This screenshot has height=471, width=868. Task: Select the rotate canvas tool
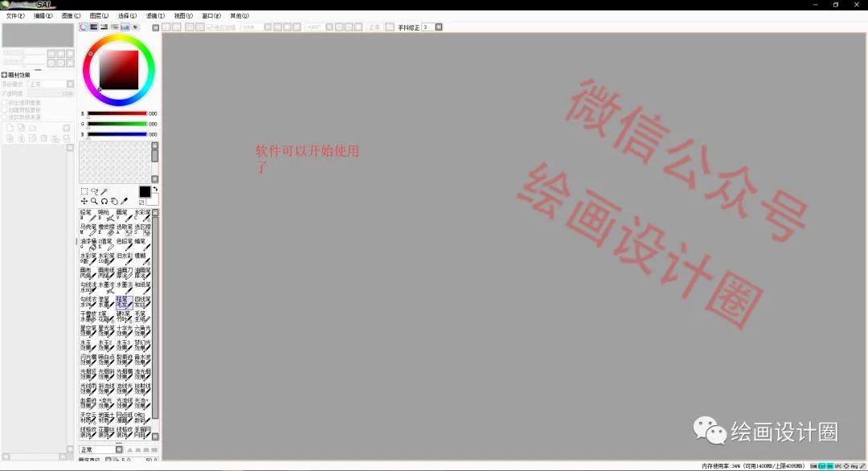point(104,202)
